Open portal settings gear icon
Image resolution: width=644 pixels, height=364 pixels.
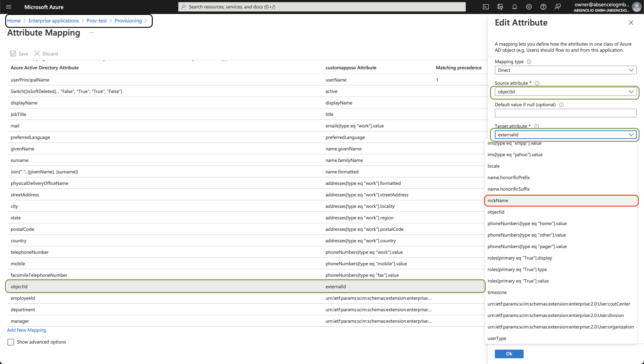[x=529, y=7]
